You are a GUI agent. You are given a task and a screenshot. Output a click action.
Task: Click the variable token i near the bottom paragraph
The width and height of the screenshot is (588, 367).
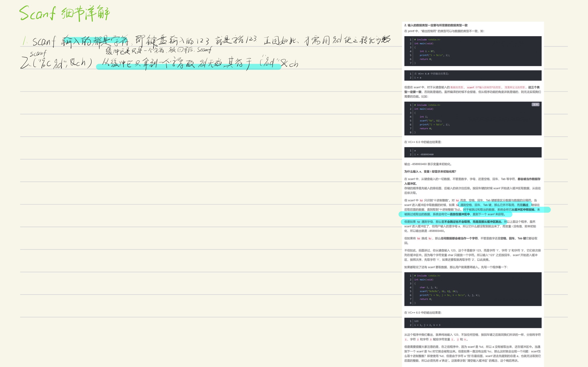(x=452, y=339)
